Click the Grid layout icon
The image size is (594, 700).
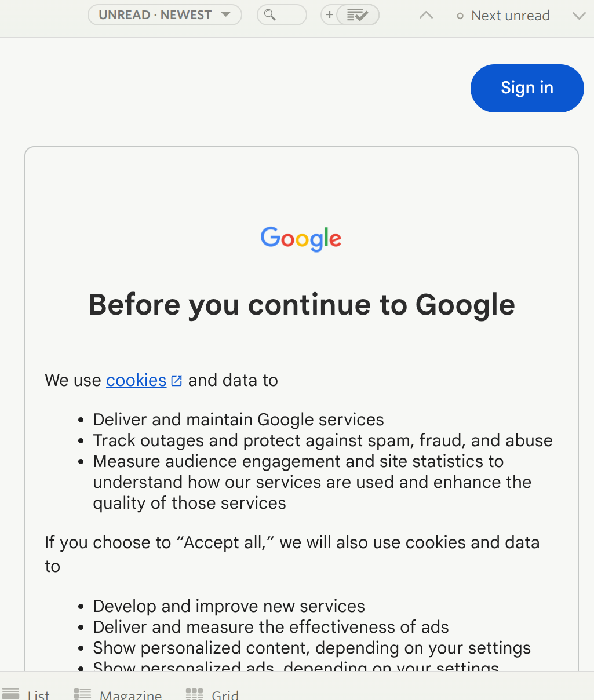(x=194, y=694)
